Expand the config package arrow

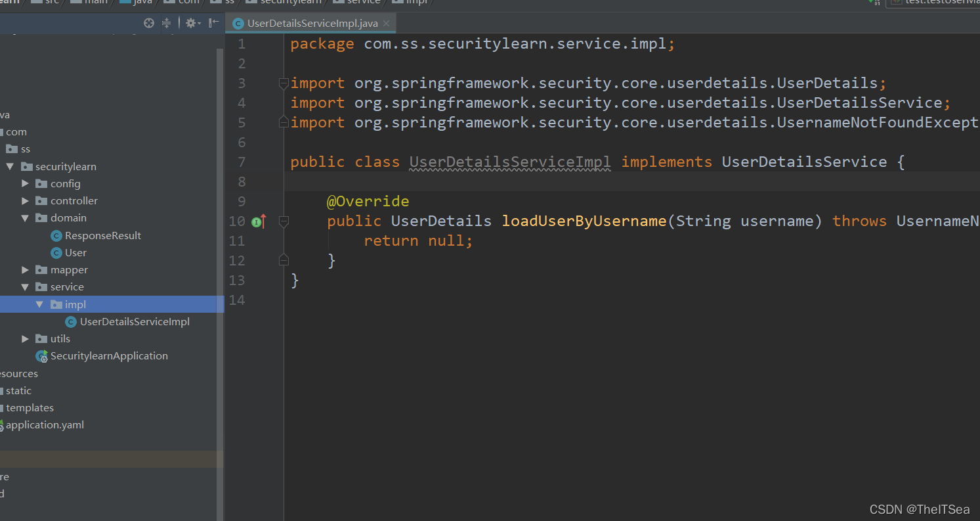tap(25, 184)
